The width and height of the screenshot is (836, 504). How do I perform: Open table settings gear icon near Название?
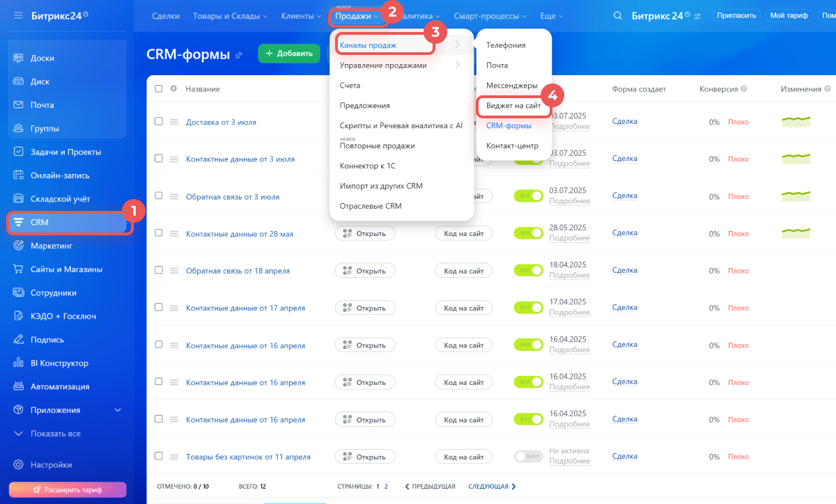tap(173, 89)
